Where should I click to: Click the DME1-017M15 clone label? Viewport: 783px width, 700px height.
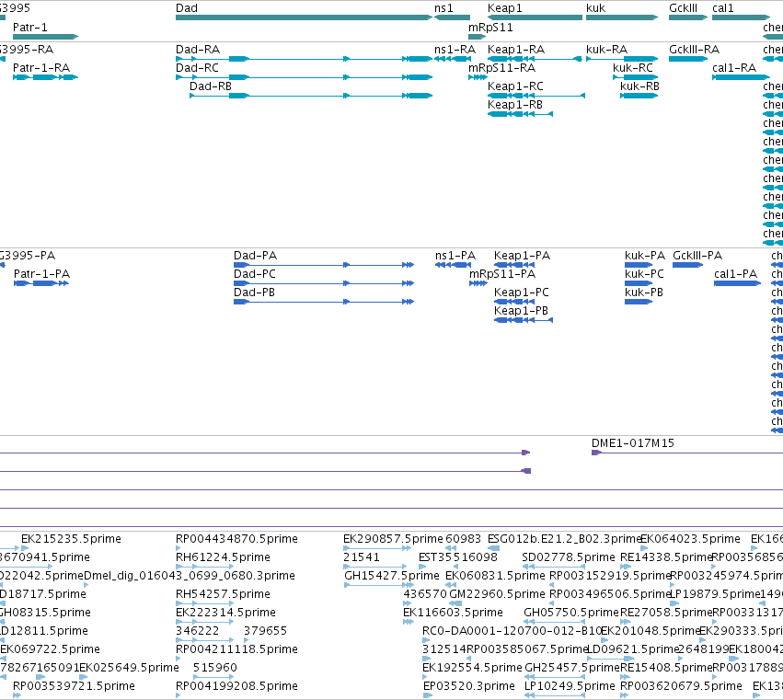pos(633,443)
